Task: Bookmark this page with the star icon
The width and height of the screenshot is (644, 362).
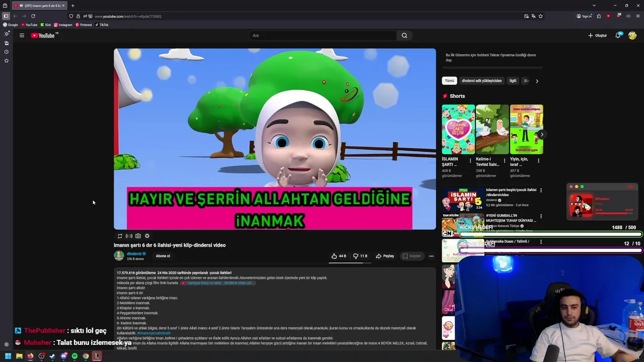Action: coord(541,16)
